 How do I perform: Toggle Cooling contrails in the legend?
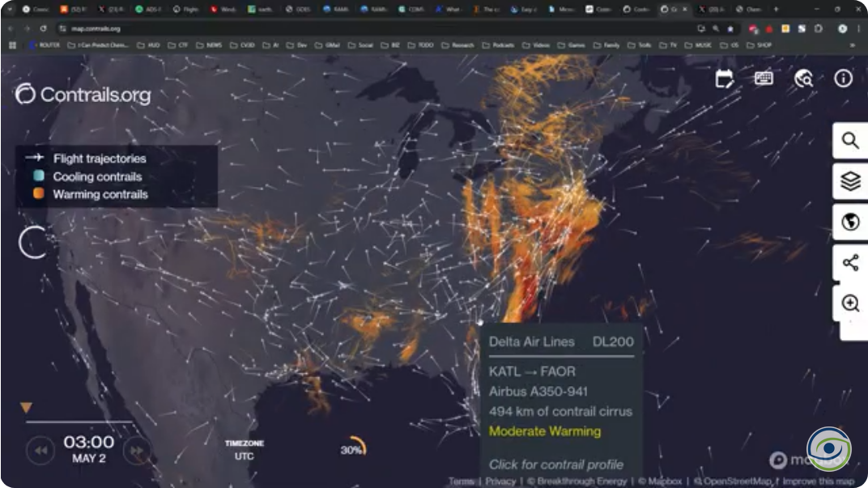(96, 176)
